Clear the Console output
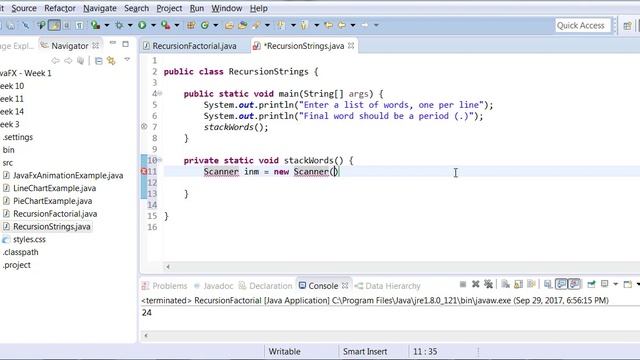The image size is (640, 360). pos(506,284)
